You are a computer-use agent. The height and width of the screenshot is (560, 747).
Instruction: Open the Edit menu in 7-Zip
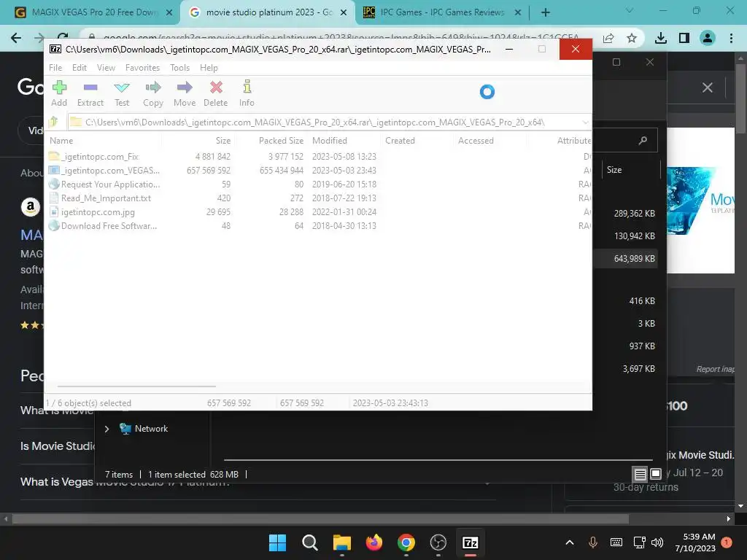(79, 68)
